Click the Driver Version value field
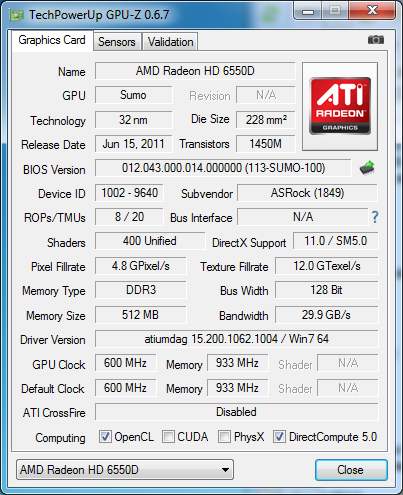Viewport: 403px width, 495px height. [x=237, y=339]
